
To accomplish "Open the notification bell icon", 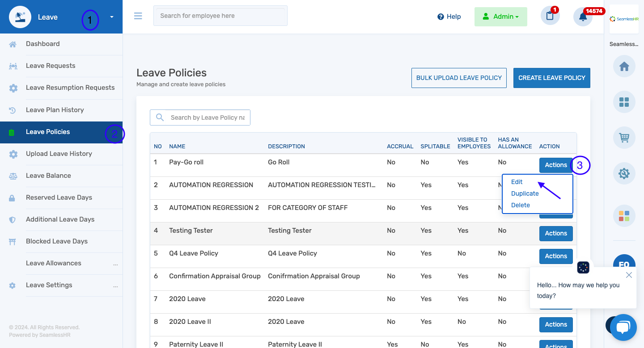I will click(x=583, y=17).
